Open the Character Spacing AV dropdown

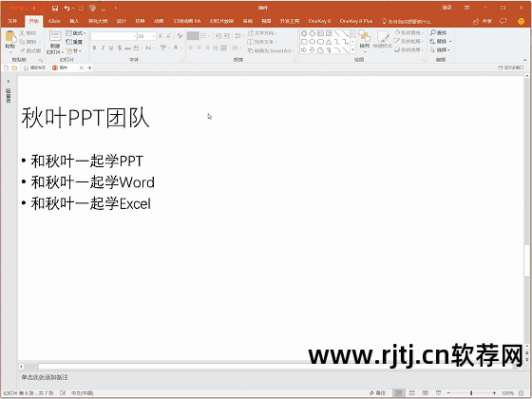pyautogui.click(x=137, y=48)
